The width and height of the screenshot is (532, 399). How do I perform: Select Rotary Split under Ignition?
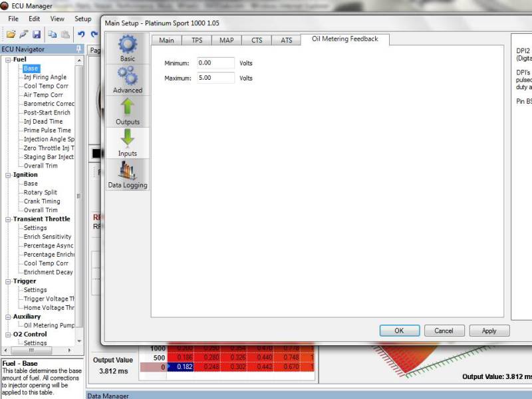click(x=41, y=192)
